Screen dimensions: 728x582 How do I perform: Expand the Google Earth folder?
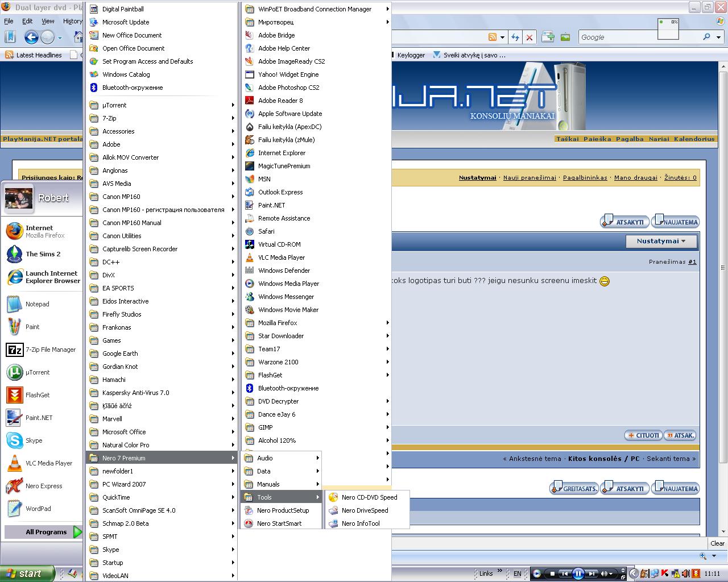(x=162, y=354)
